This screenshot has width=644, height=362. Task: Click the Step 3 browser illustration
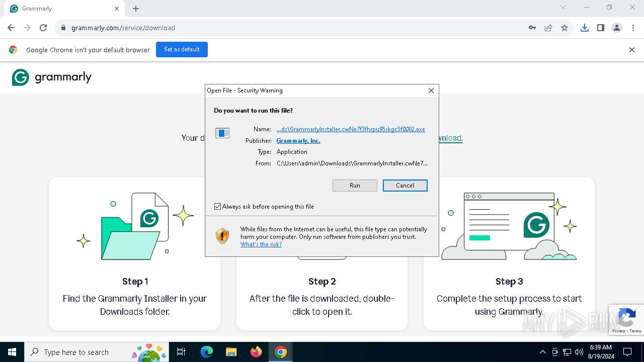tap(509, 226)
